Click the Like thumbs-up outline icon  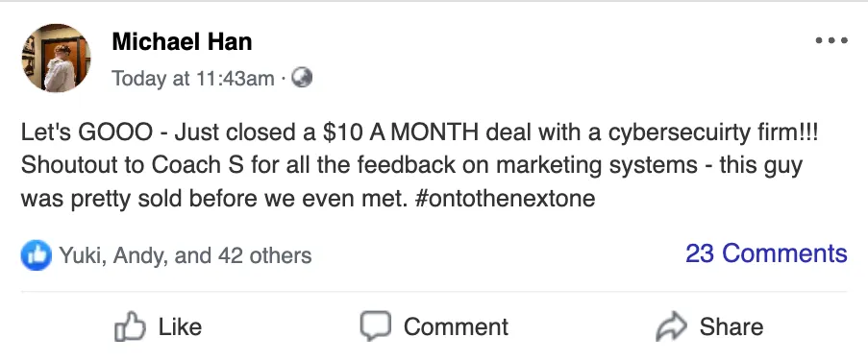tap(130, 326)
